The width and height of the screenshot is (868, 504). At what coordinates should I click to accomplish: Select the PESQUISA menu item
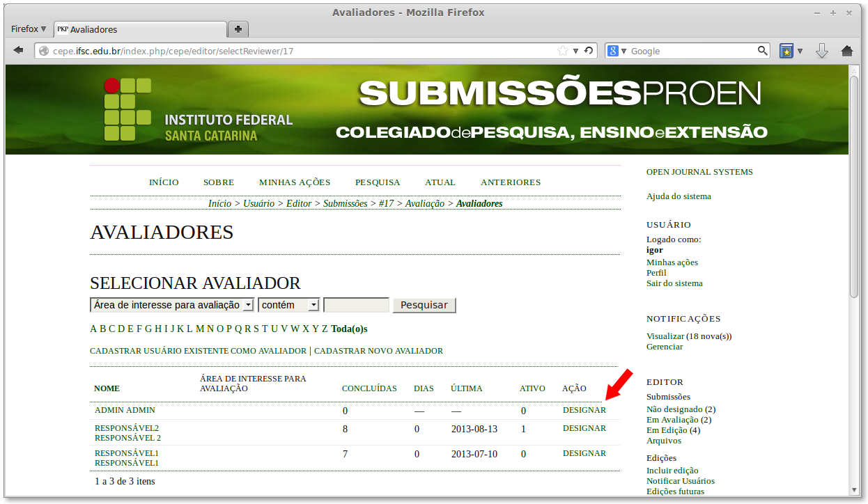click(378, 182)
